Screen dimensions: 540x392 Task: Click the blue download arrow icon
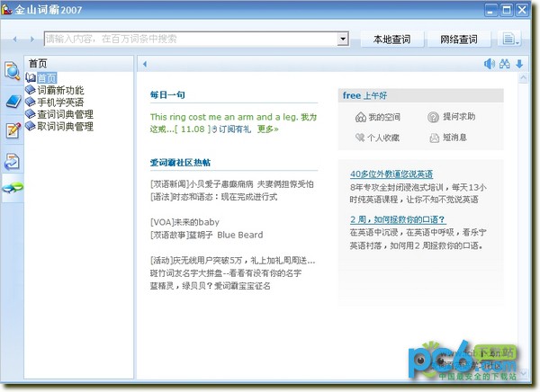coord(519,64)
